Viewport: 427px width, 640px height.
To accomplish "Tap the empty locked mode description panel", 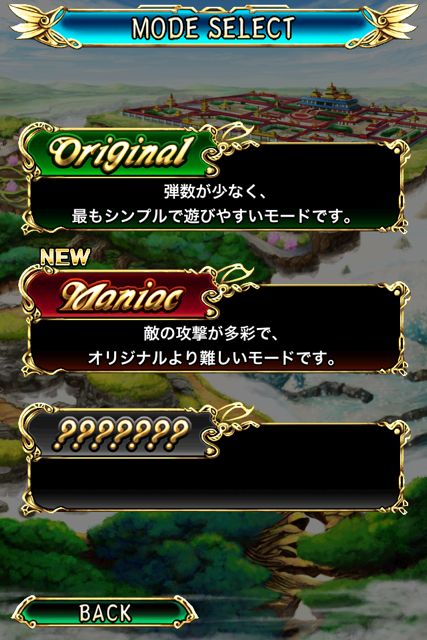I will click(x=216, y=484).
